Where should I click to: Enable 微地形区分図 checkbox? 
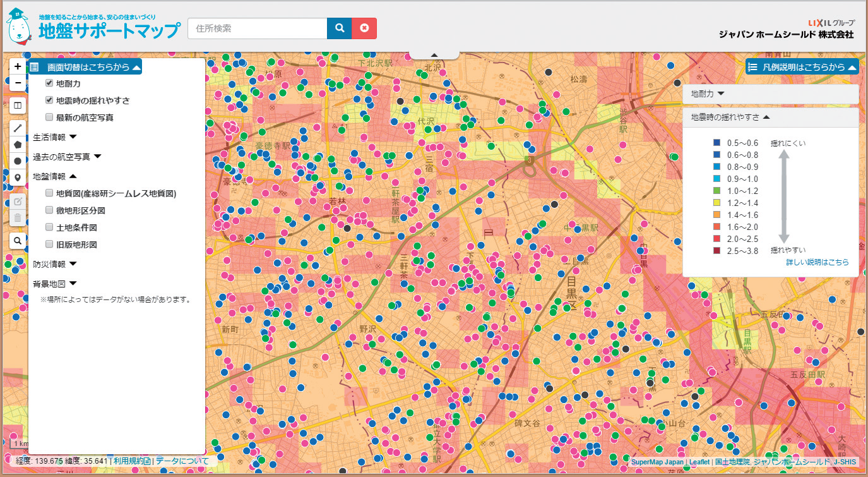pos(49,210)
